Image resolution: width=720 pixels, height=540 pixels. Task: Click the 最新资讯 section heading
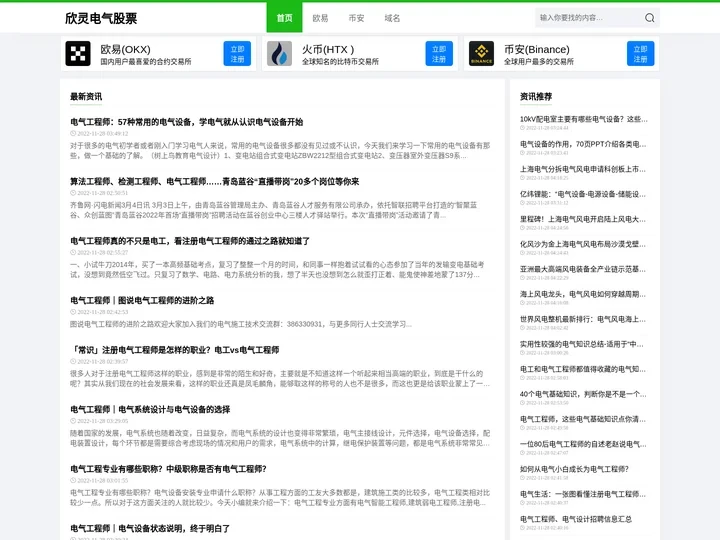[86, 96]
